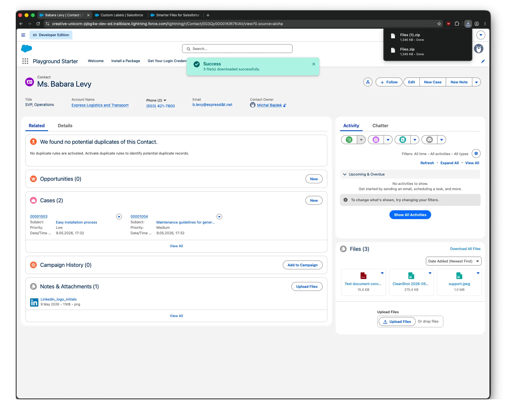
Task: Open the Date Added (Newest First) sort dropdown
Action: pyautogui.click(x=454, y=261)
